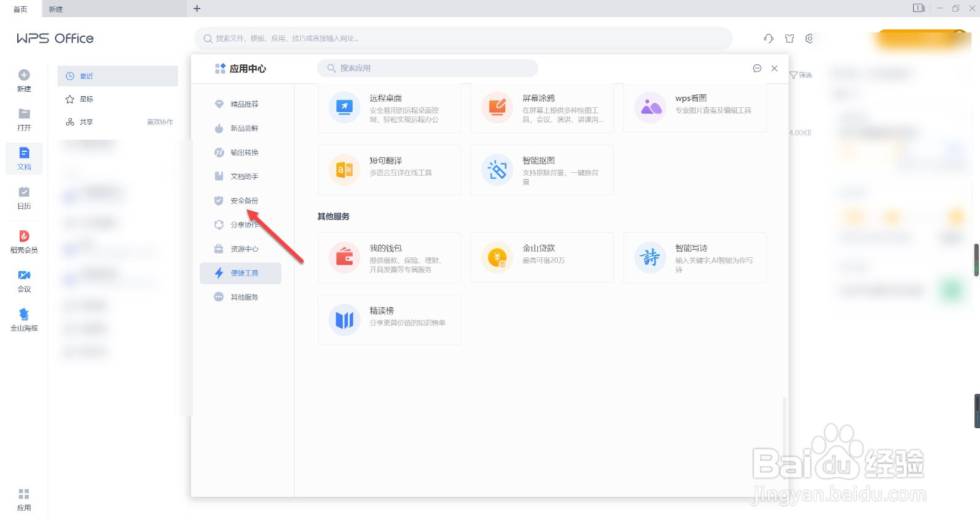Viewport: 980px width, 528px height.
Task: Select 便捷工具 category
Action: tap(240, 273)
